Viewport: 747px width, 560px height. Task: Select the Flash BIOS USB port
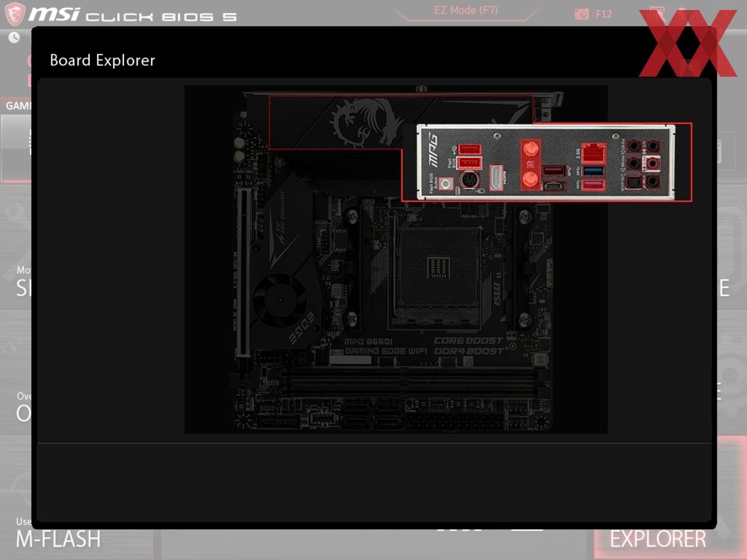pyautogui.click(x=470, y=163)
